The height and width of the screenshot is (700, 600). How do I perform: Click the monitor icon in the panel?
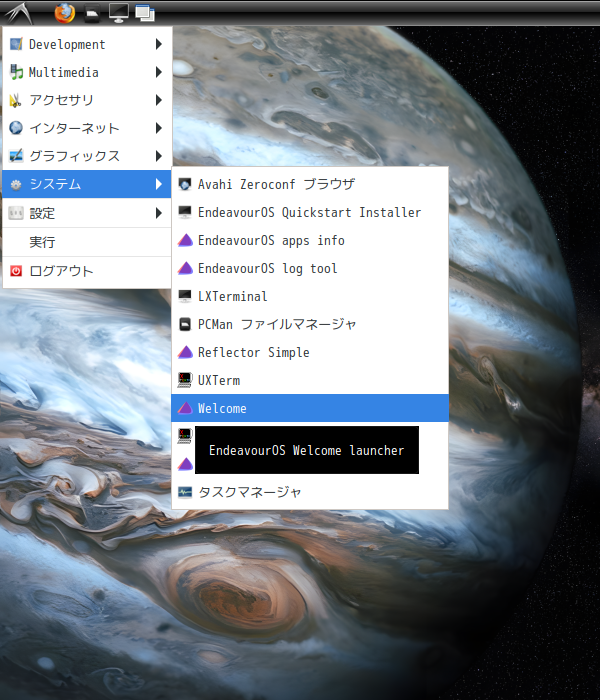(118, 13)
